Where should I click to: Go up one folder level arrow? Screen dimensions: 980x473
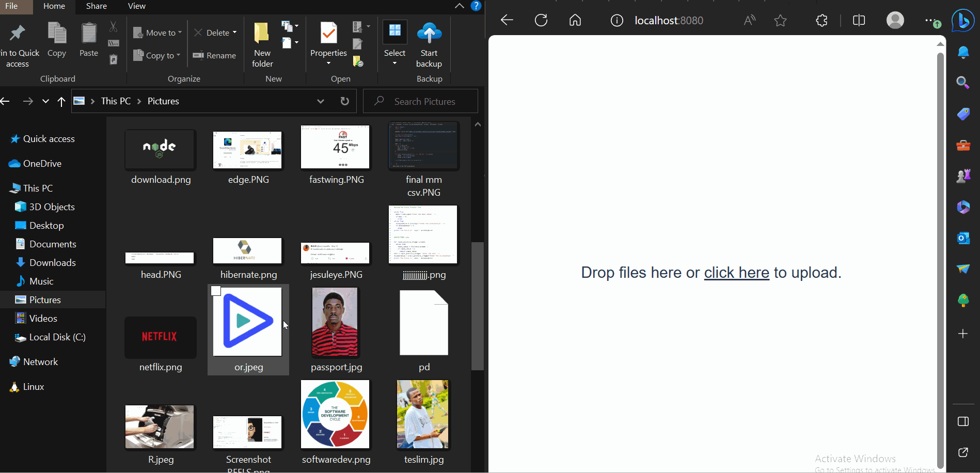click(61, 101)
